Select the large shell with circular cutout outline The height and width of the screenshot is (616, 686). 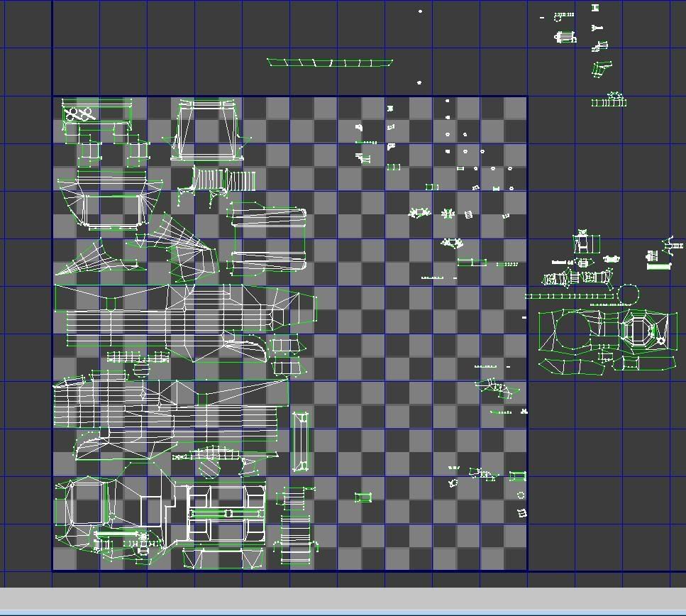point(578,332)
